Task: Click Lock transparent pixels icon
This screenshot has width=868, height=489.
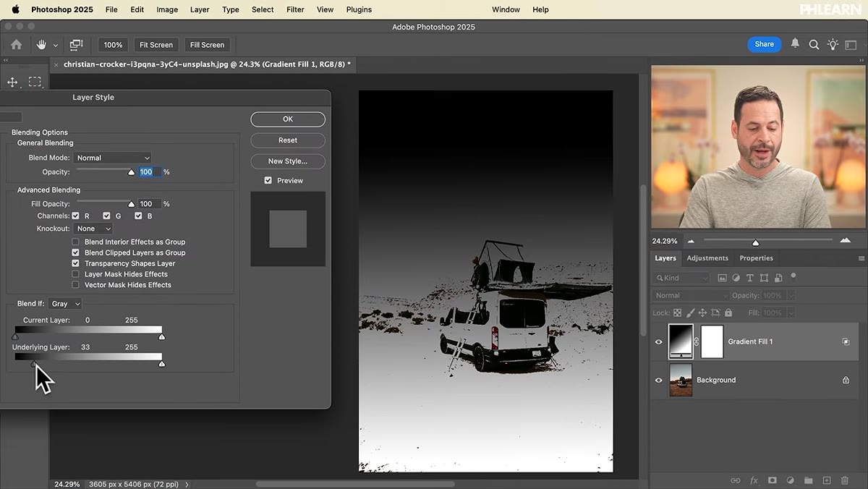Action: pyautogui.click(x=677, y=313)
